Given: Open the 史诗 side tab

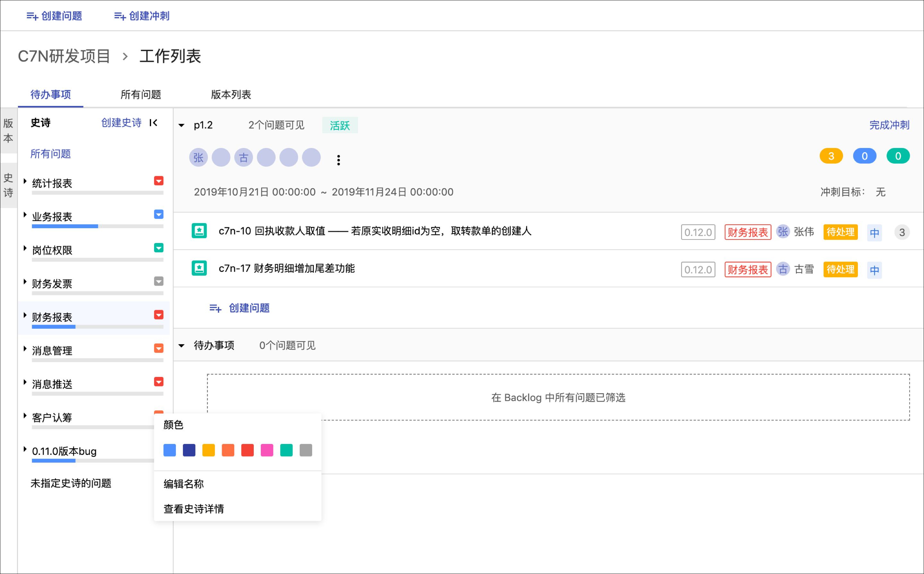Looking at the screenshot, I should point(8,185).
